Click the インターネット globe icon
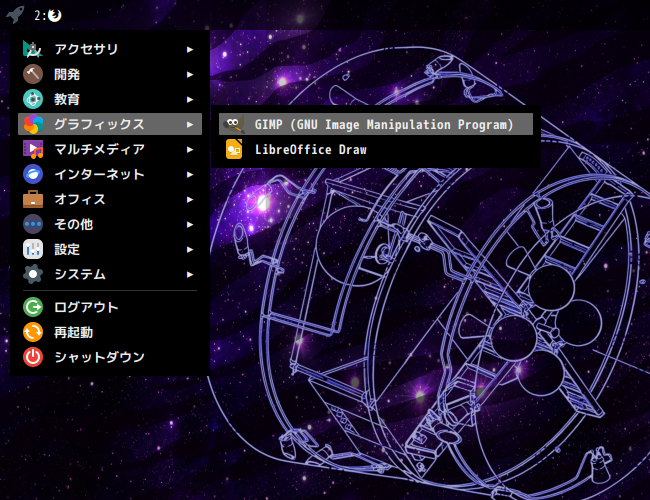Screen dimensions: 650x500 (33, 174)
